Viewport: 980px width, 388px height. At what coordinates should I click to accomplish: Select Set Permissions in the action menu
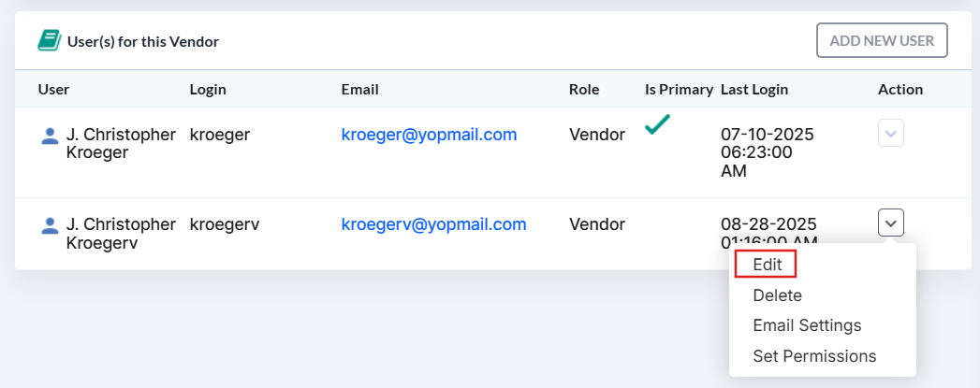[x=814, y=356]
